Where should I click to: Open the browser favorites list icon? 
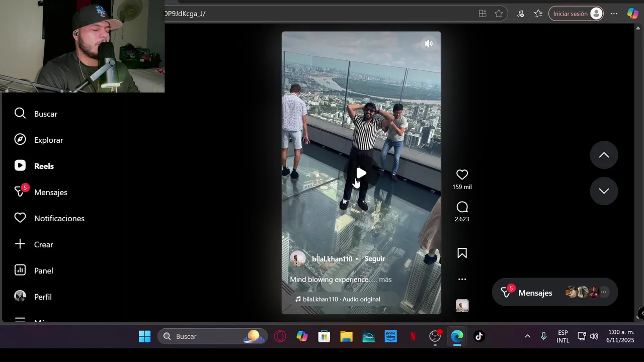538,14
